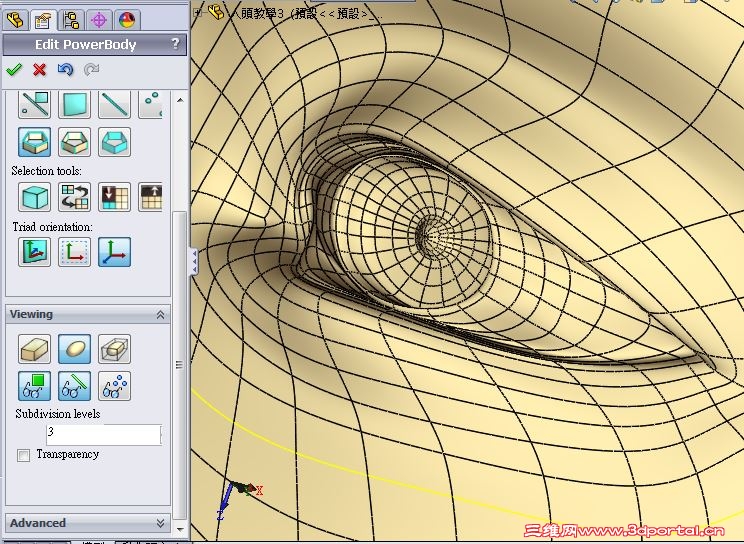Click the panel scrollbar thumb
The image size is (744, 544).
coord(180,365)
